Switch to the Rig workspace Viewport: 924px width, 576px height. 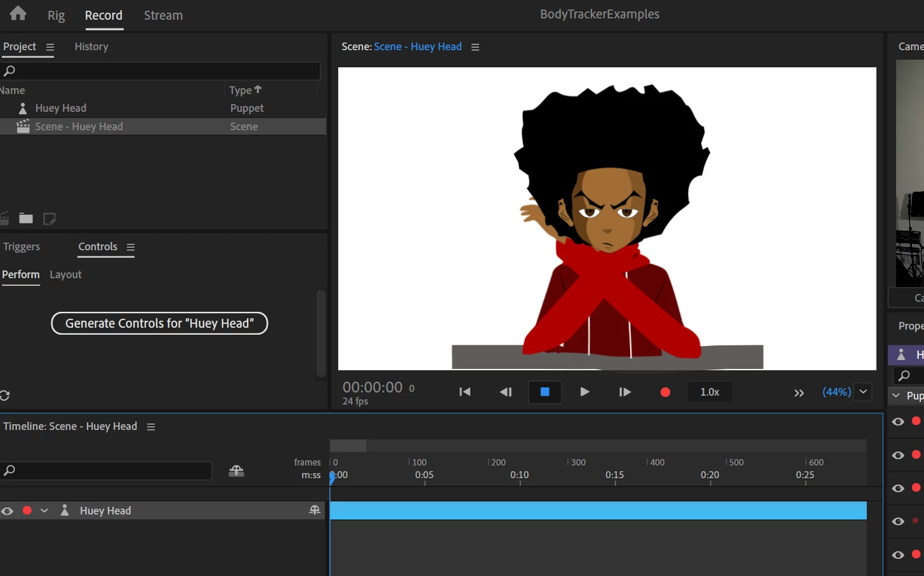56,15
